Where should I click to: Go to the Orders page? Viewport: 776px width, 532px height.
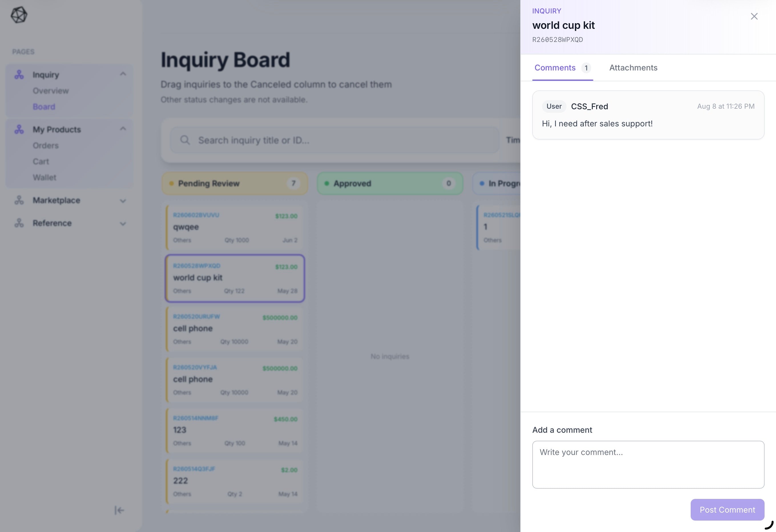pos(46,145)
